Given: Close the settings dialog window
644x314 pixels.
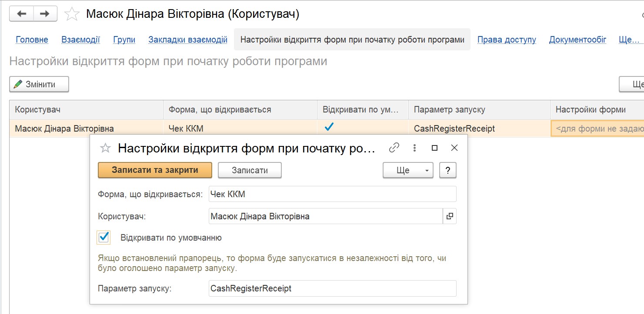Looking at the screenshot, I should click(x=454, y=148).
